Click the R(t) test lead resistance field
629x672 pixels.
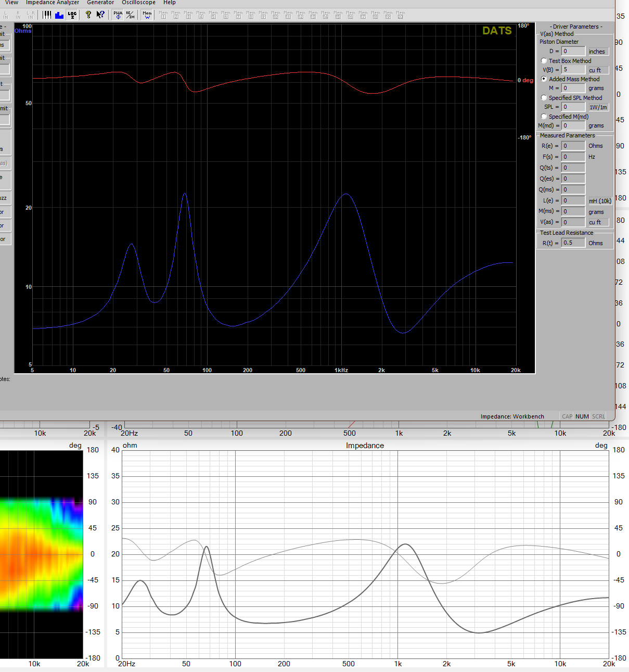(573, 243)
